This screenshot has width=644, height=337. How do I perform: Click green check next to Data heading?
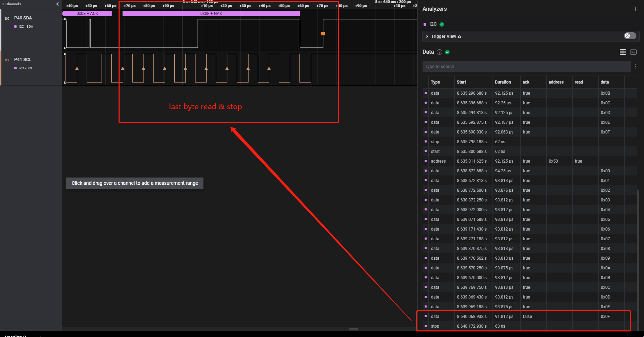[x=447, y=52]
